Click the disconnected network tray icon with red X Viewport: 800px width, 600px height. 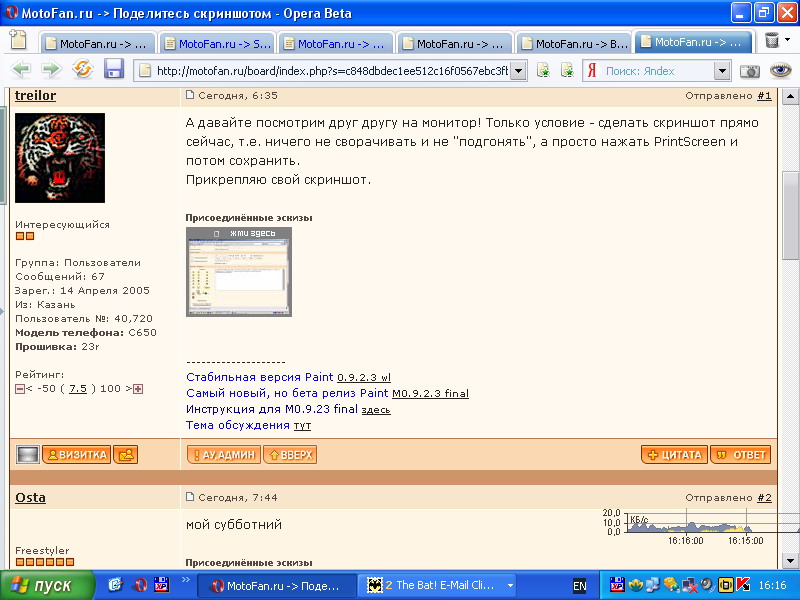click(x=689, y=585)
